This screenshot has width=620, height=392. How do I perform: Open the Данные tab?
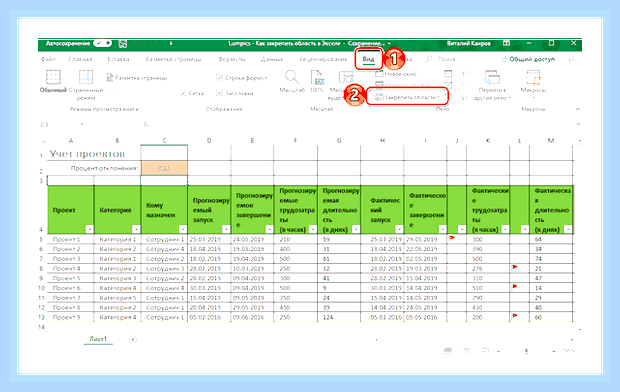click(x=272, y=59)
